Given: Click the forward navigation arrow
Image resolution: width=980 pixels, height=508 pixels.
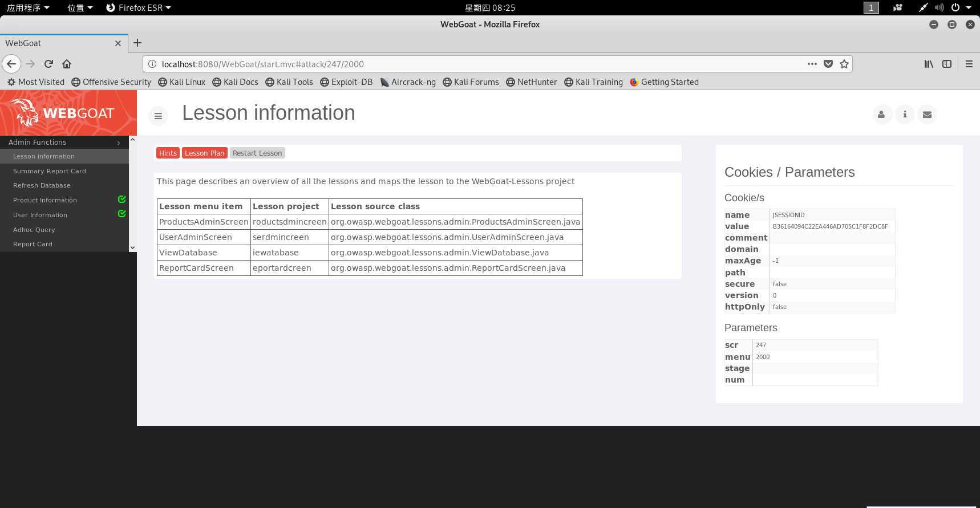Looking at the screenshot, I should [30, 64].
